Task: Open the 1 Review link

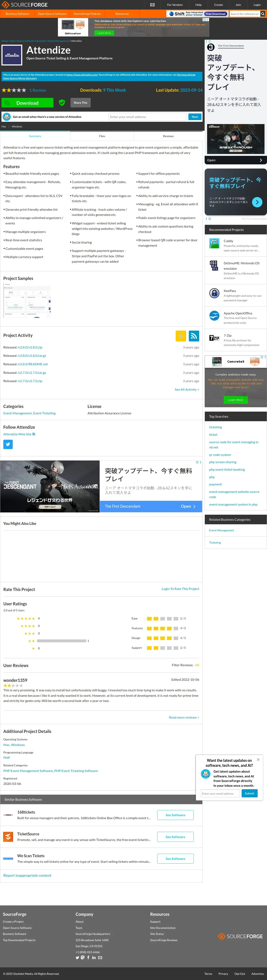Action: [x=38, y=90]
